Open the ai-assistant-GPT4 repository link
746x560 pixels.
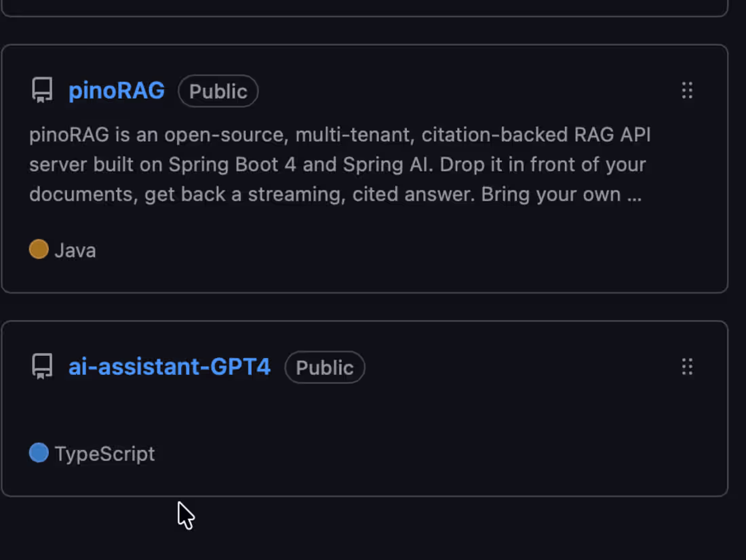pos(170,367)
